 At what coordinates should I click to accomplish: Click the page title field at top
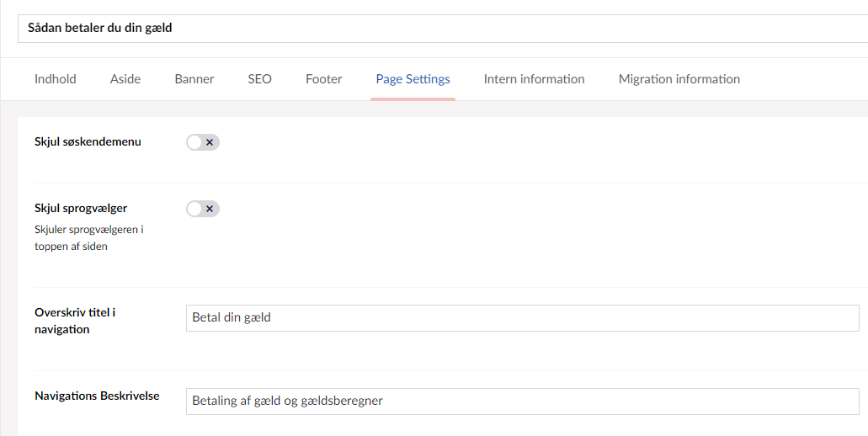tap(438, 29)
